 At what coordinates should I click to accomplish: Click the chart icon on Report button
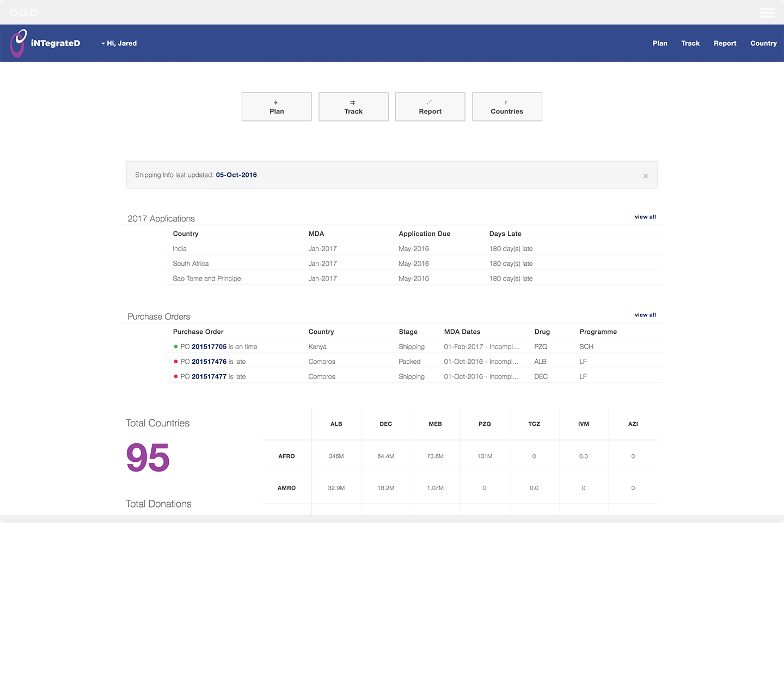click(x=430, y=102)
